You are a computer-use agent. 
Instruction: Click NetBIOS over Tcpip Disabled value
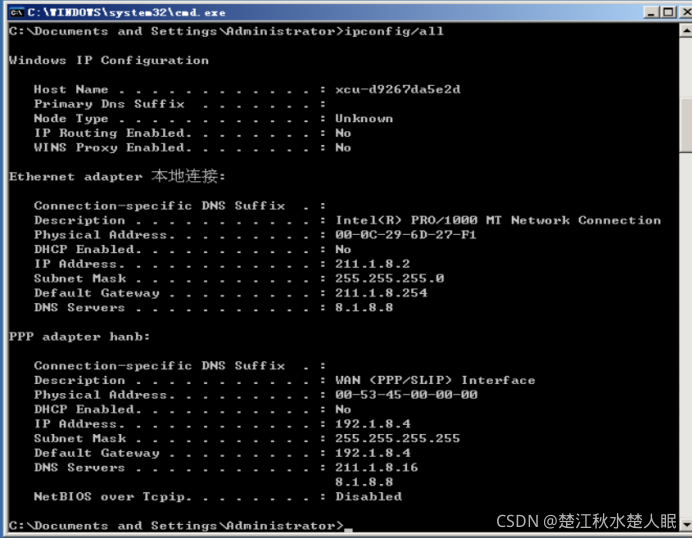[x=369, y=497]
